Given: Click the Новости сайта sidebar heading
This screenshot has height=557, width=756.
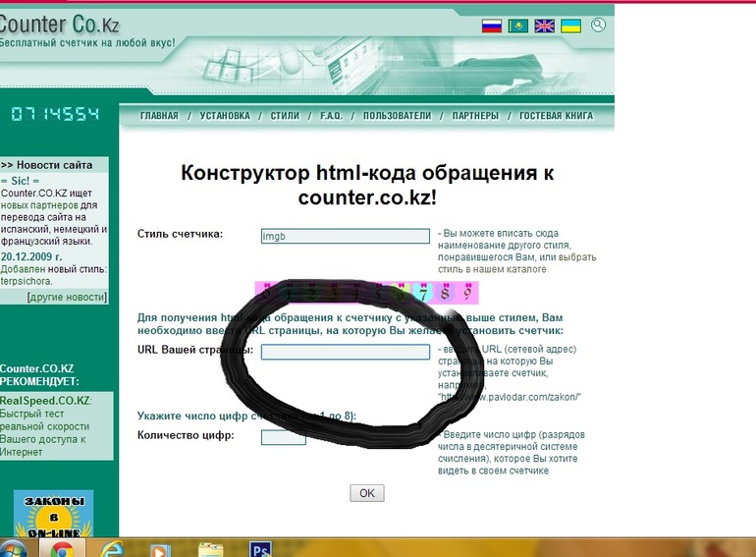Looking at the screenshot, I should coord(46,165).
